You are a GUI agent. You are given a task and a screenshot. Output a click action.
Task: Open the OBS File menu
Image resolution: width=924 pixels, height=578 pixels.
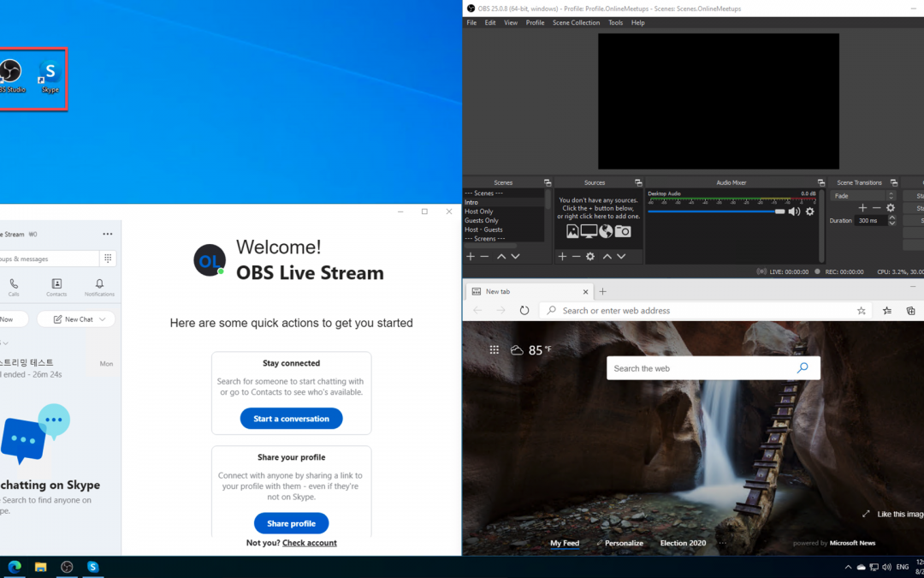[x=471, y=22]
